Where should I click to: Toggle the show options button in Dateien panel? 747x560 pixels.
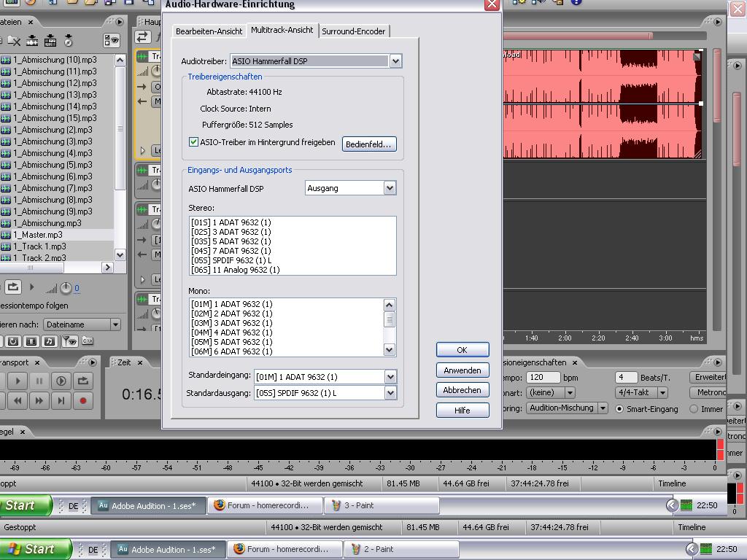click(x=112, y=41)
